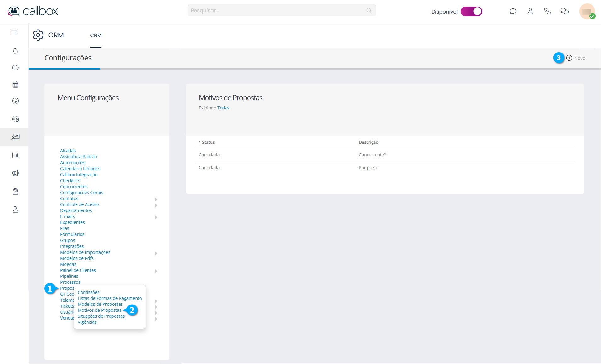Select Comissões in the popup submenu
Viewport: 601px width, 364px height.
tap(88, 292)
